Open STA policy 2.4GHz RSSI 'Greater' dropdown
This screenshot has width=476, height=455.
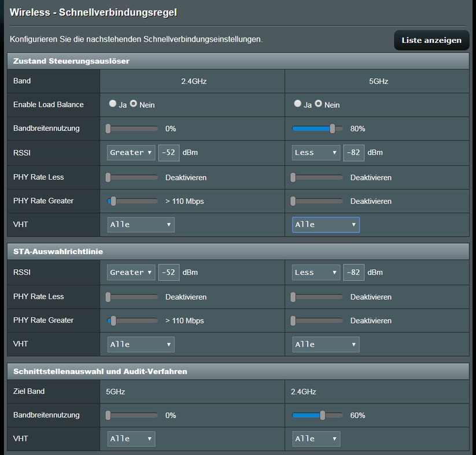click(131, 273)
